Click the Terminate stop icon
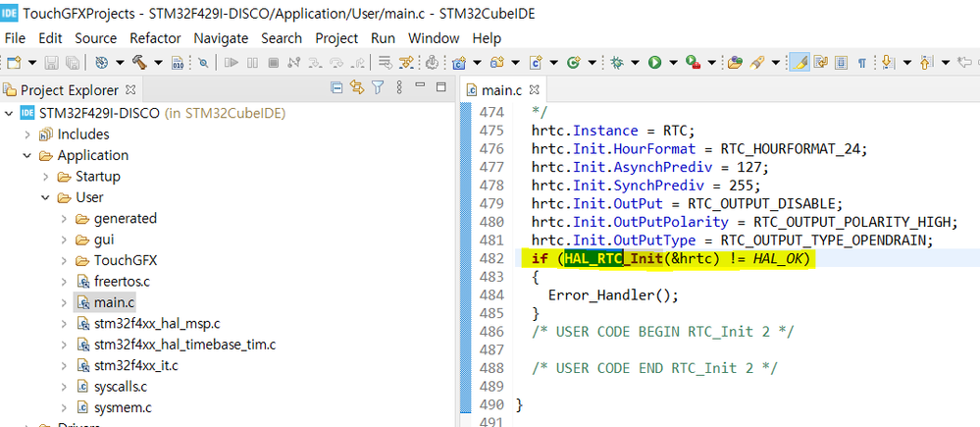Image resolution: width=980 pixels, height=427 pixels. point(273,63)
